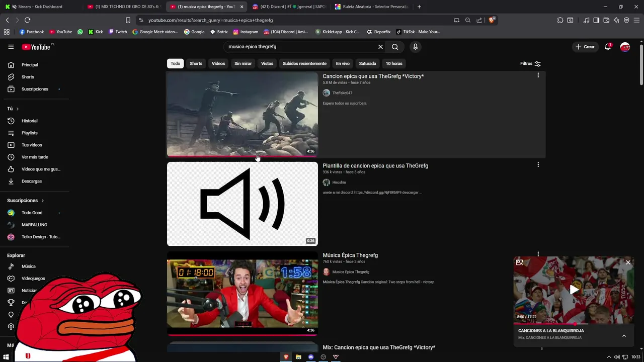The image size is (644, 362).
Task: Open Suscripciones in sidebar
Action: (34, 89)
